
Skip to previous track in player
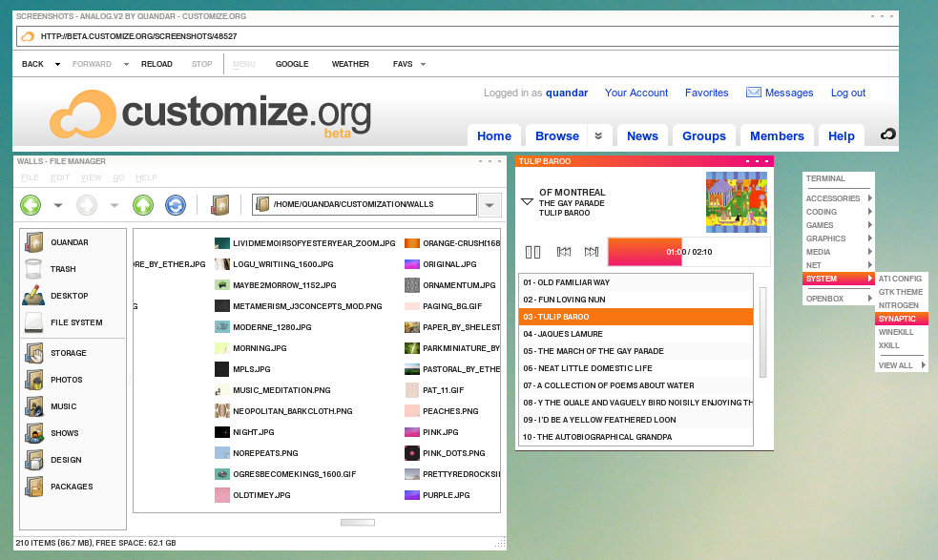pyautogui.click(x=564, y=252)
